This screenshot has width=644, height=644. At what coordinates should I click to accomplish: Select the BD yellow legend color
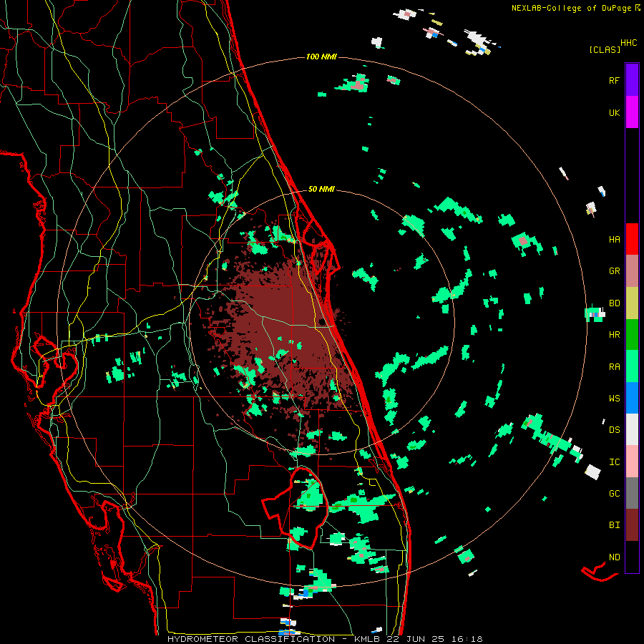click(632, 303)
